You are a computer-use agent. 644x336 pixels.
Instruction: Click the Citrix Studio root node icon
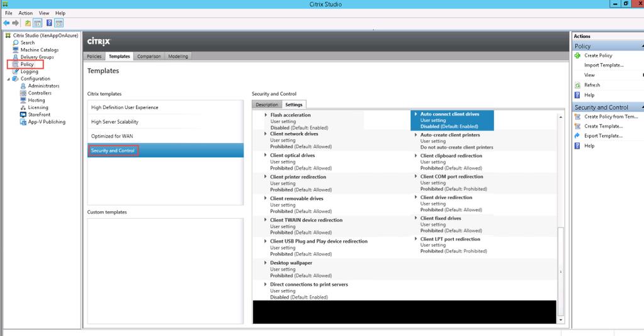pos(8,35)
